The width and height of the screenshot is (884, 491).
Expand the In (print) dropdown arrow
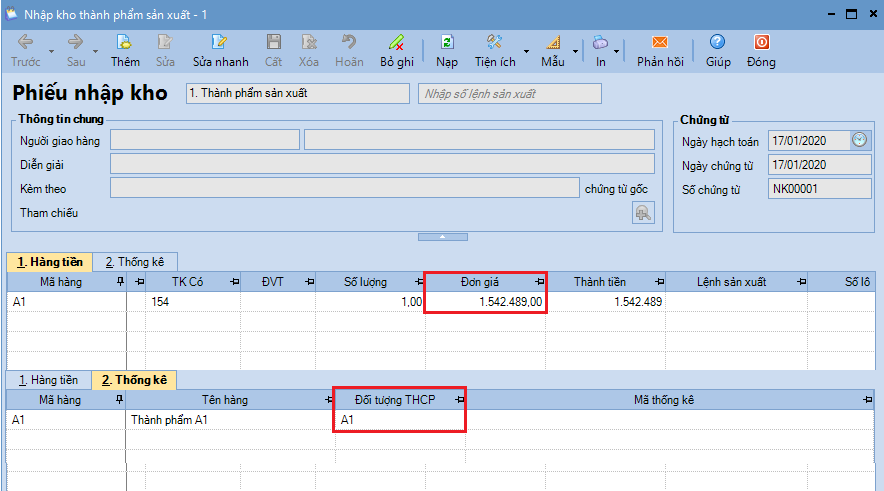(617, 50)
